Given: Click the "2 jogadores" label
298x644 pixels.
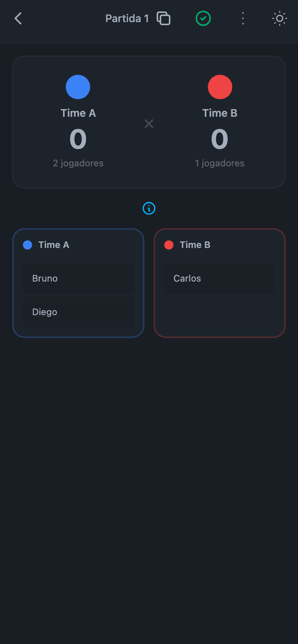Looking at the screenshot, I should [x=78, y=163].
